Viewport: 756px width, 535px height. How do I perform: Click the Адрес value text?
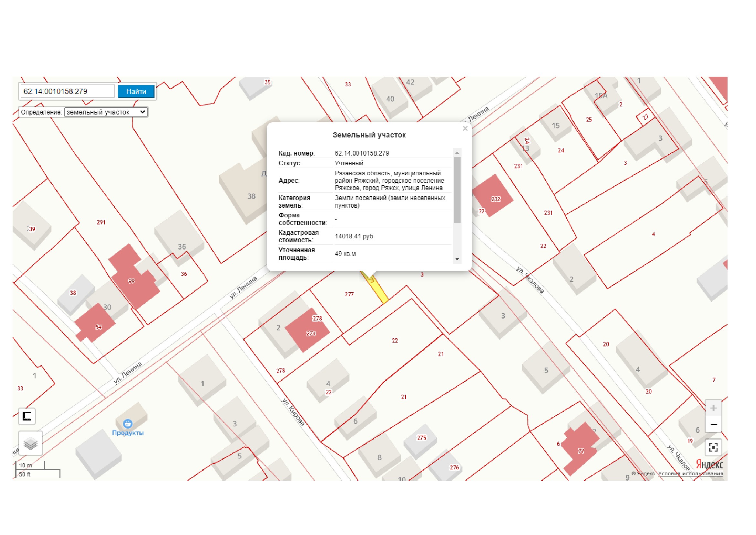point(389,180)
